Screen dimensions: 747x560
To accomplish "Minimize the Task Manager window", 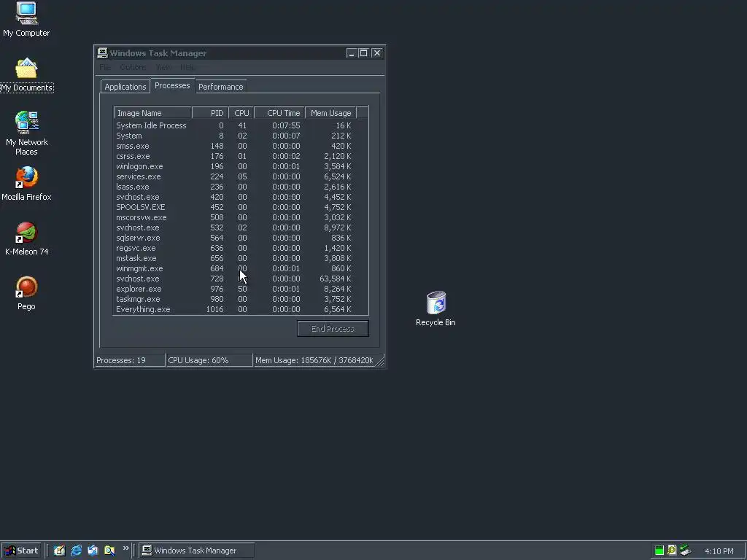I will tap(351, 52).
